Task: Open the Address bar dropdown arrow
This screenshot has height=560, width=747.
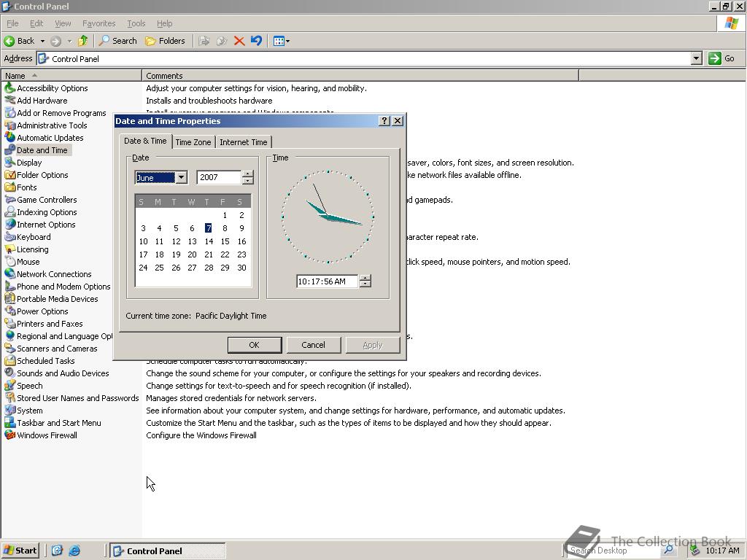Action: (x=697, y=58)
